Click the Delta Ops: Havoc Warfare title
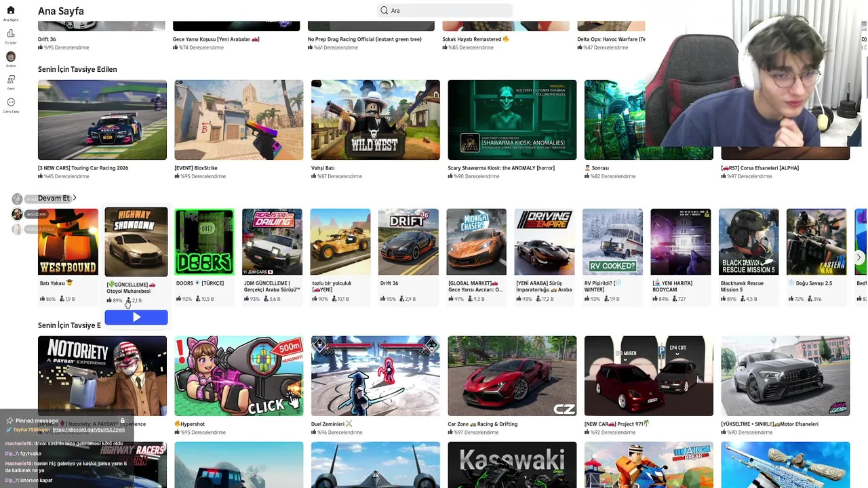This screenshot has height=488, width=868. click(611, 39)
